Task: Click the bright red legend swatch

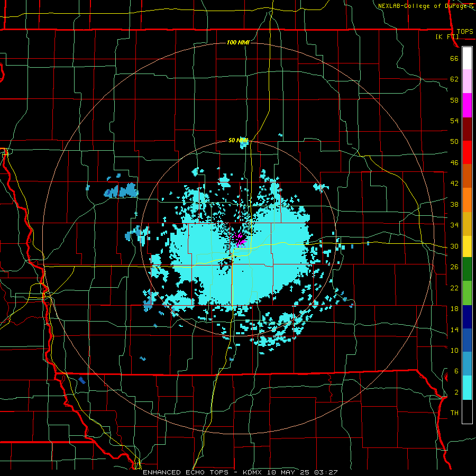Action: (x=467, y=152)
